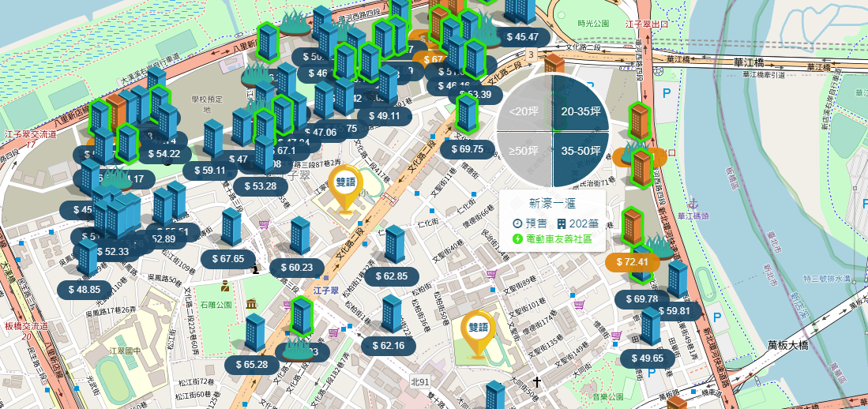Click the $ 59.11 price label
Screen dimensions: 868x409
pos(210,171)
